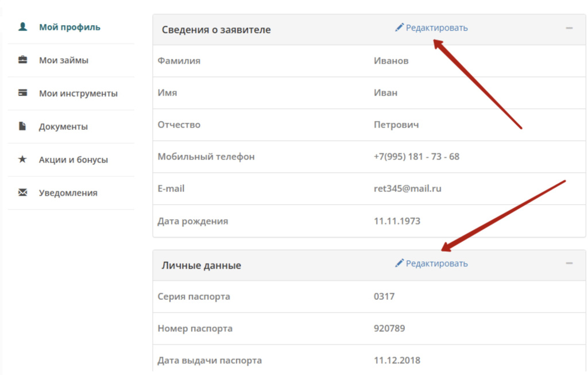The width and height of the screenshot is (588, 375).
Task: Collapse the Личные данные panel
Action: point(569,263)
